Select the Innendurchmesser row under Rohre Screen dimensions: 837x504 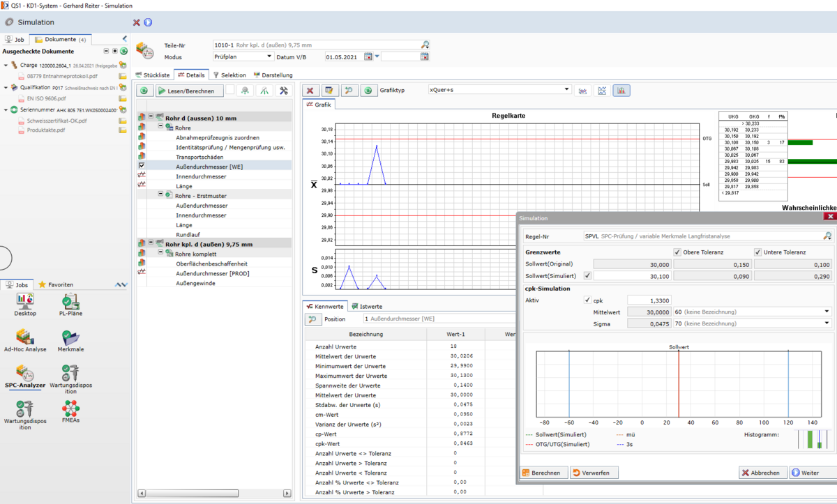point(201,176)
